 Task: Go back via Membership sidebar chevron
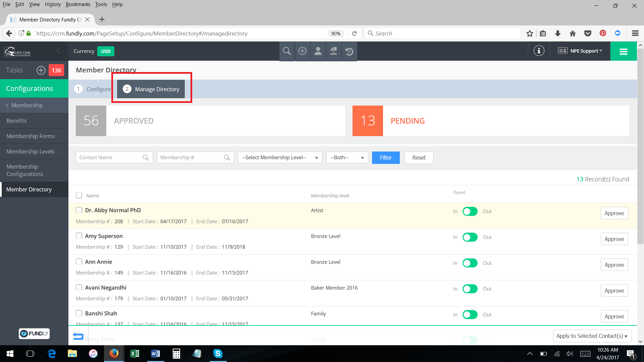tap(7, 106)
